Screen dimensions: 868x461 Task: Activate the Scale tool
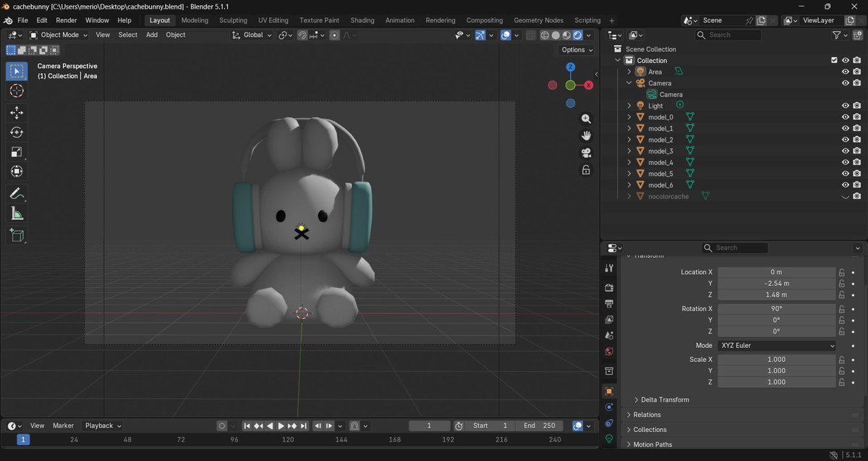[17, 152]
